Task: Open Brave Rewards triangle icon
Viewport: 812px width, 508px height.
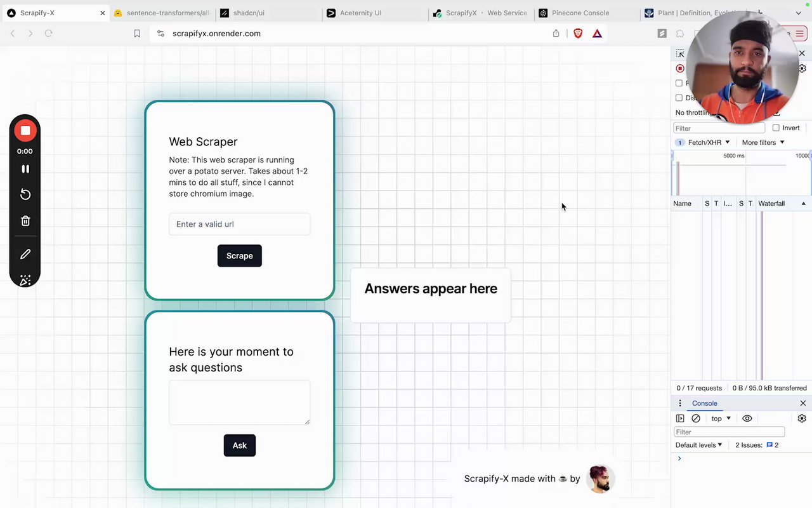Action: [x=597, y=34]
